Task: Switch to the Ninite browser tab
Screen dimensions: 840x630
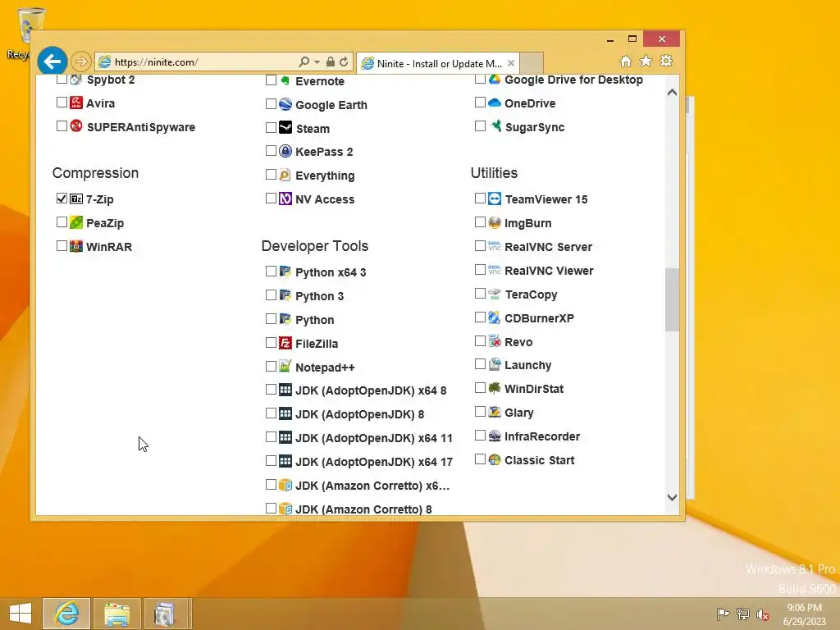Action: point(439,63)
